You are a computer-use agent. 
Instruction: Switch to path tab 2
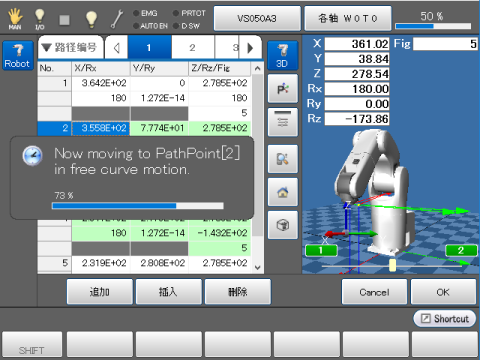click(193, 48)
